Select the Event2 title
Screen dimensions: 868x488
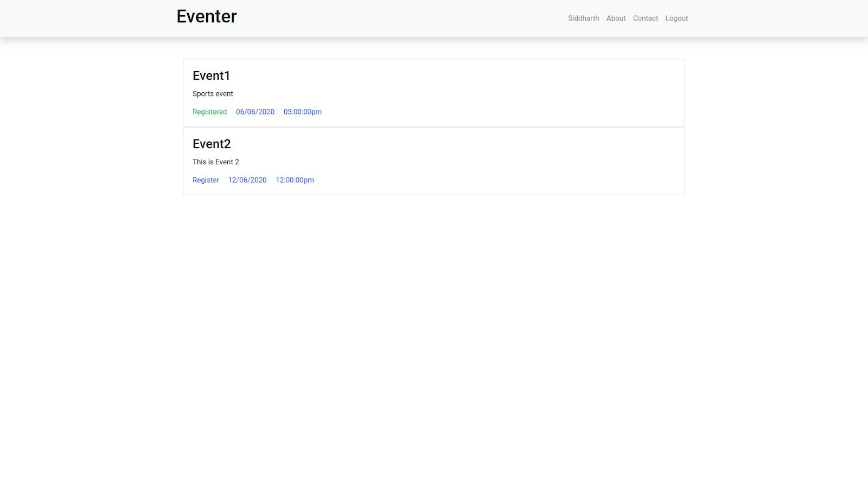click(212, 144)
